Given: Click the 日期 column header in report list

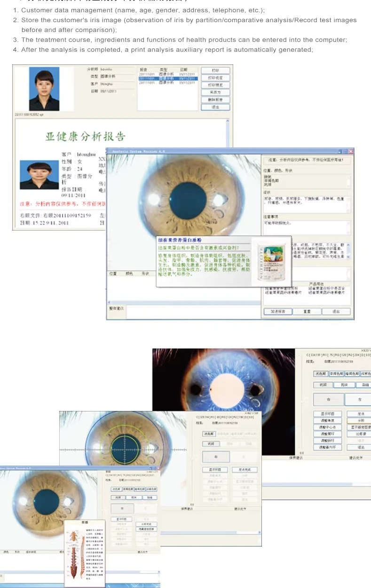Looking at the screenshot, I should point(184,70).
